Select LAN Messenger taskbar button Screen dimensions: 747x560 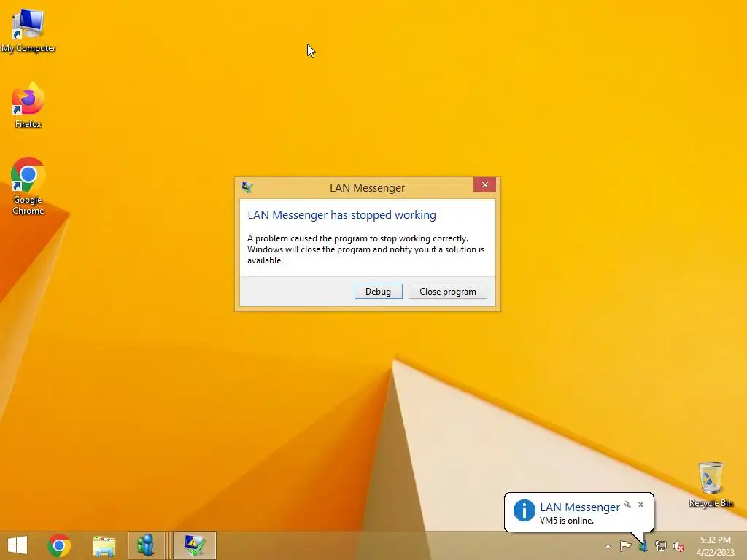(x=146, y=545)
